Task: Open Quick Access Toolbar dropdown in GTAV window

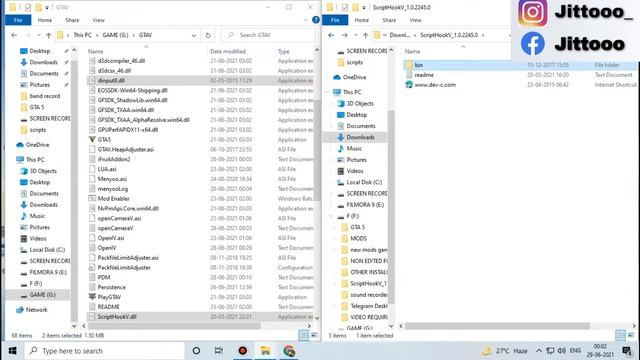Action: click(47, 7)
